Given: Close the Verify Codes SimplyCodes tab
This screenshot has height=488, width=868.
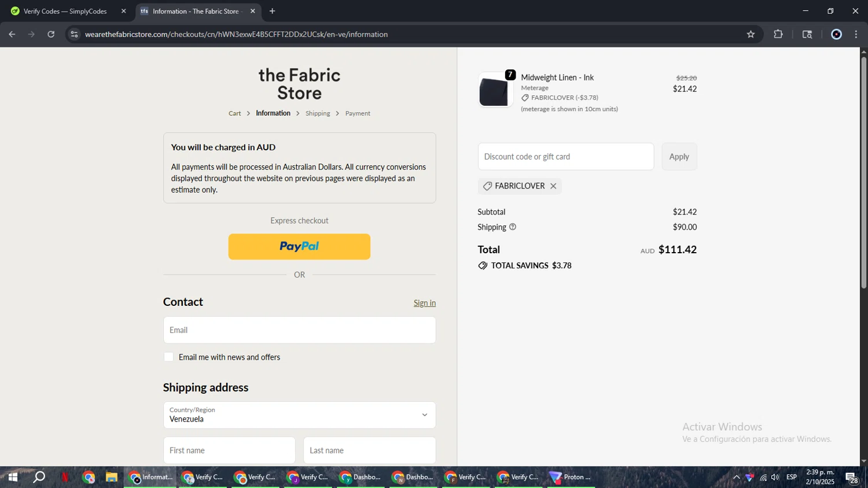Looking at the screenshot, I should click(x=123, y=11).
